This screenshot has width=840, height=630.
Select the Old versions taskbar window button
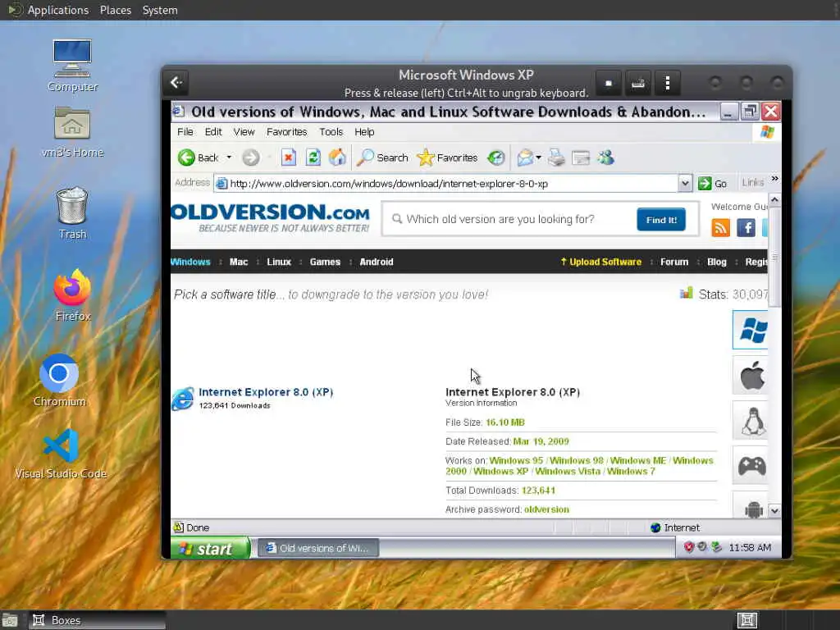tap(318, 548)
